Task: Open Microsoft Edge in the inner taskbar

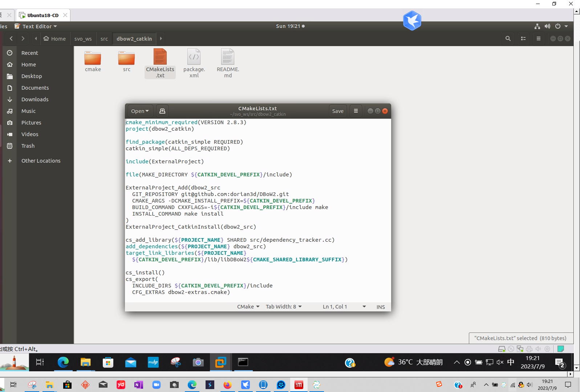Action: (x=63, y=362)
